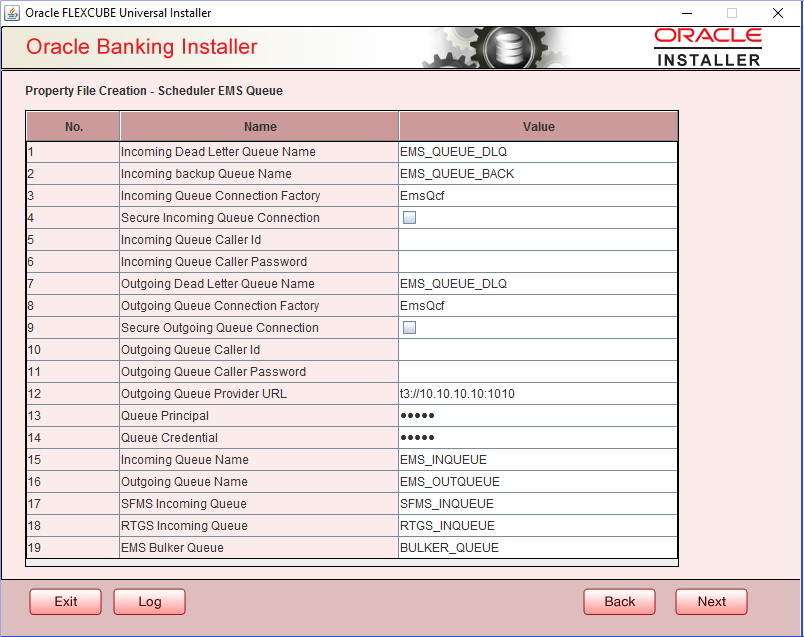The image size is (804, 637).
Task: Click 'Incoming Queue Caller Password' name cell
Action: coord(259,262)
